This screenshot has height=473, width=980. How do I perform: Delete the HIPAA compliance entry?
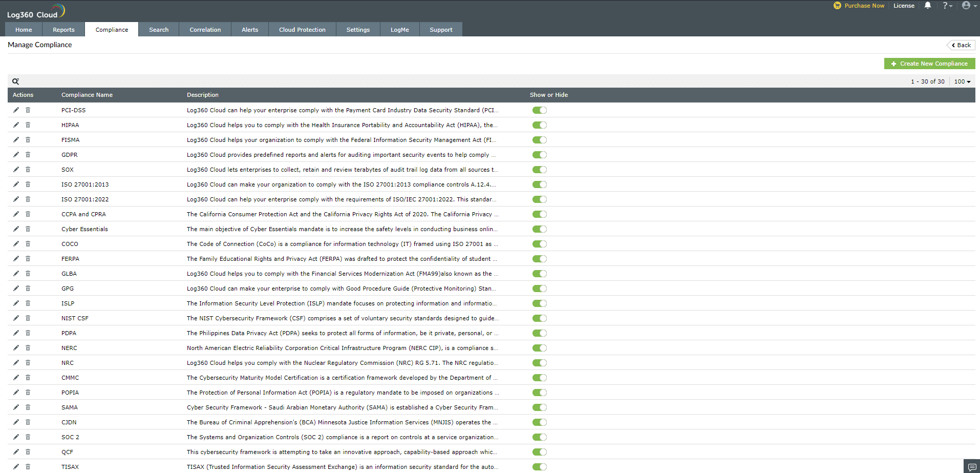tap(28, 125)
